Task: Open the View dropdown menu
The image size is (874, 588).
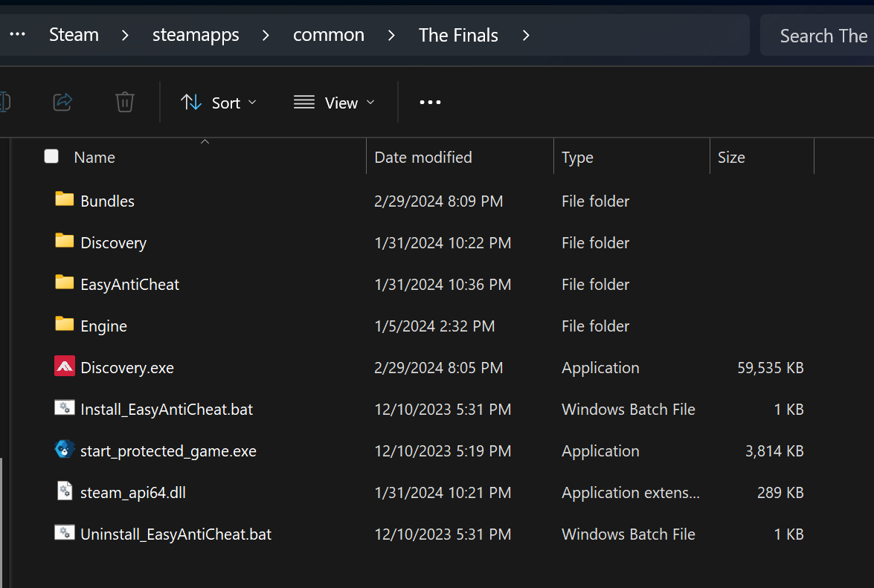Action: coord(335,103)
